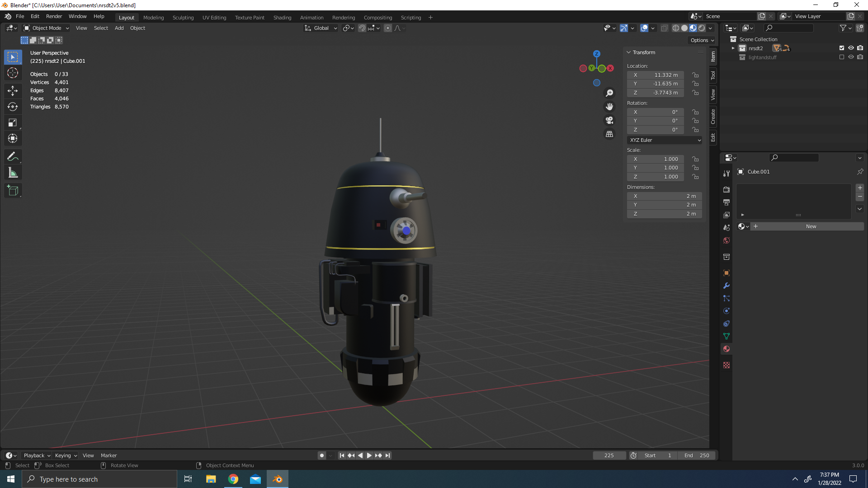Select the Scale tool

coord(13,122)
